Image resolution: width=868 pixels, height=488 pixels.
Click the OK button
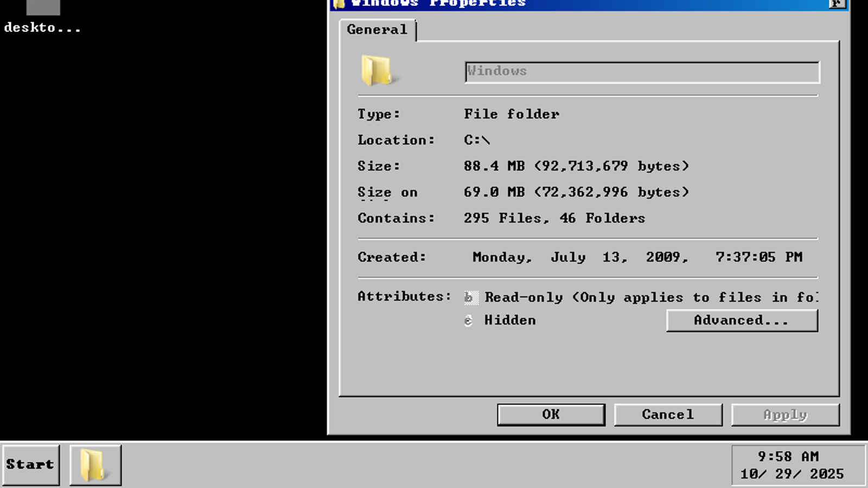(x=551, y=415)
